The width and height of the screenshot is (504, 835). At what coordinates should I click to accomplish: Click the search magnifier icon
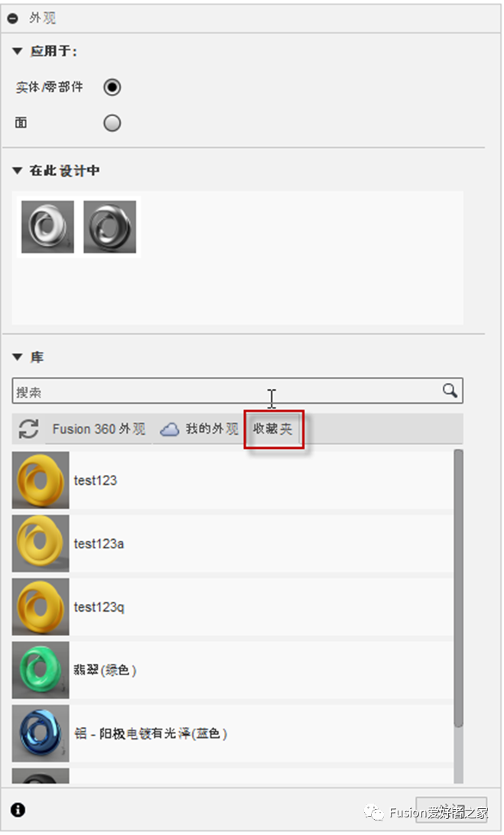click(450, 391)
